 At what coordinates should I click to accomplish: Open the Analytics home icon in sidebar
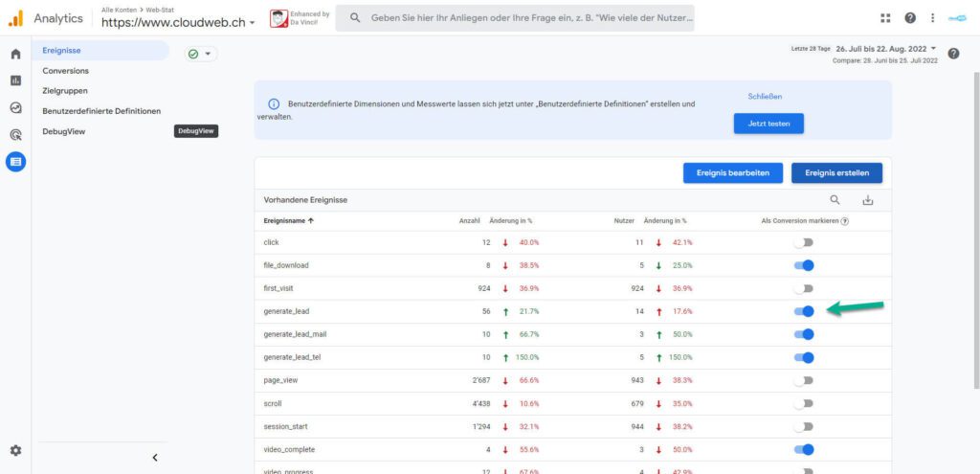pyautogui.click(x=15, y=55)
